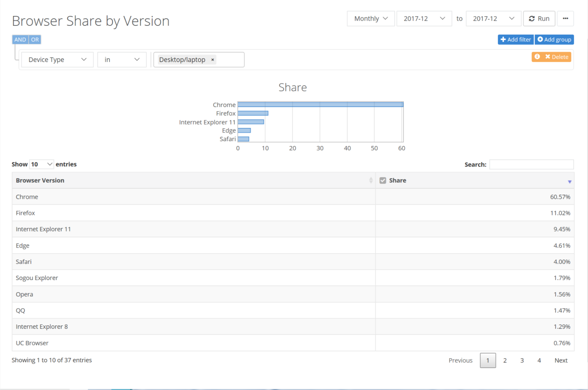Sort by Browser Version column arrows
588x390 pixels.
[371, 180]
